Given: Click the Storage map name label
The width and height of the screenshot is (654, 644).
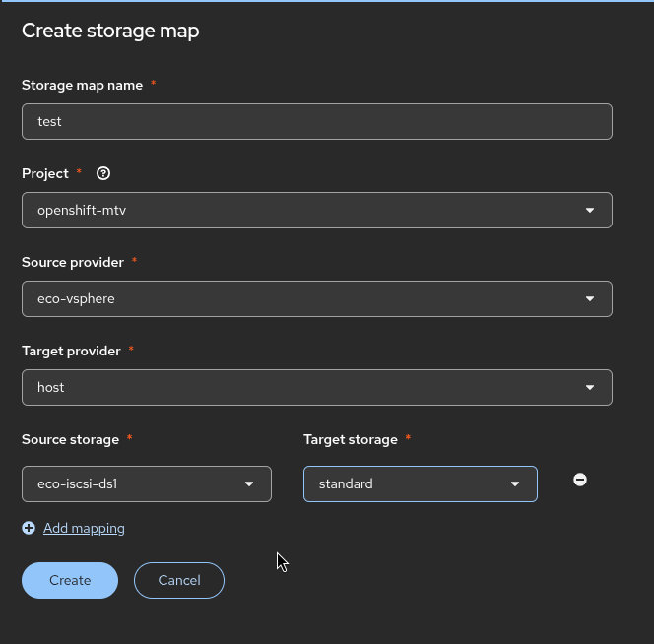Looking at the screenshot, I should coord(82,85).
